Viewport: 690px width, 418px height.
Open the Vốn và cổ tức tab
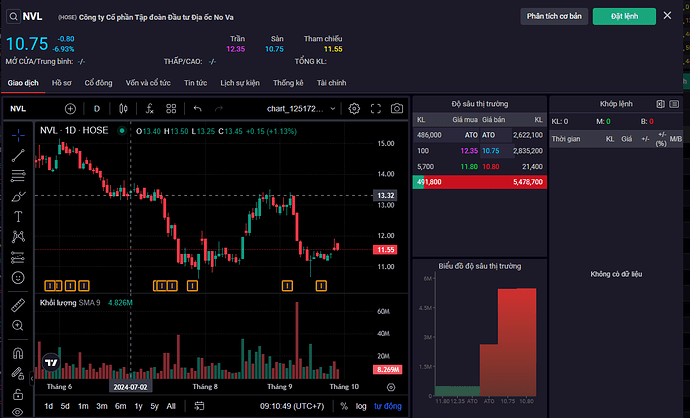tap(148, 83)
